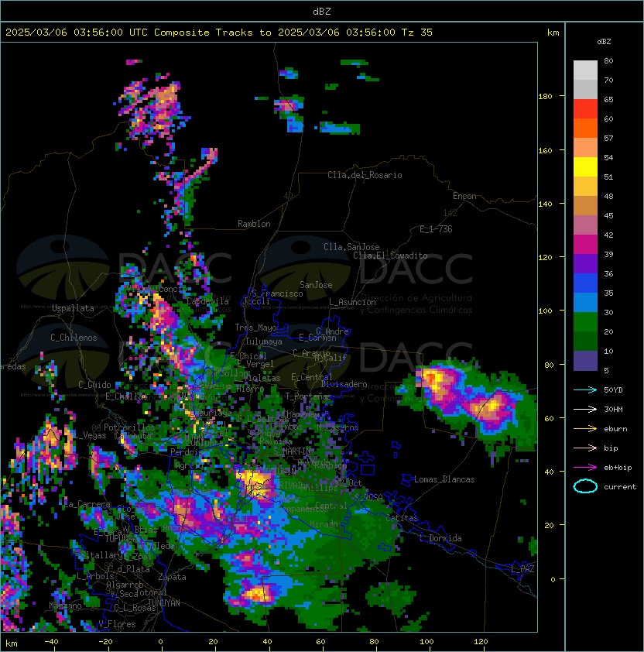Viewport: 644px width, 652px height.
Task: Select the eburn legend label
Action: (x=615, y=429)
